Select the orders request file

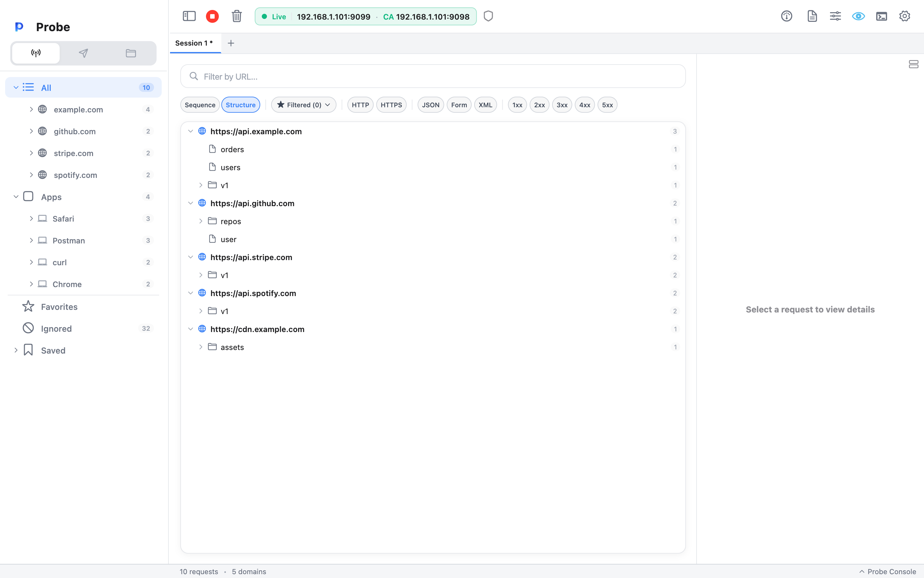click(x=433, y=149)
